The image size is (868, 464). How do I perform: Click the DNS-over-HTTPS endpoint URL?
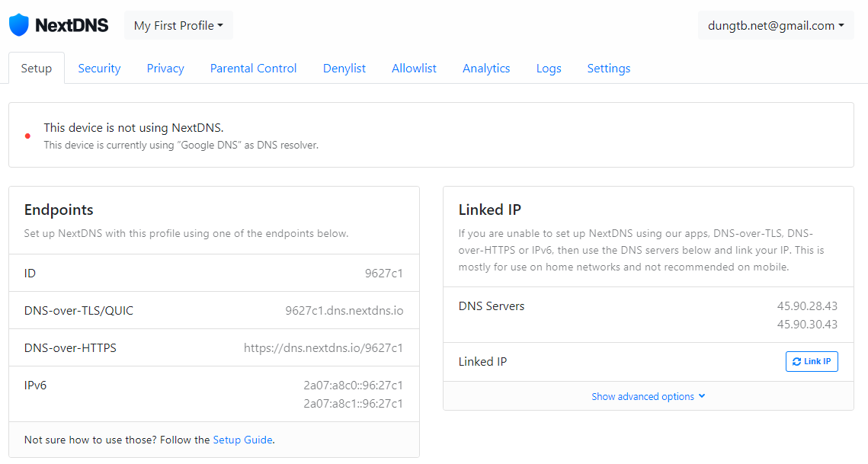(x=323, y=348)
